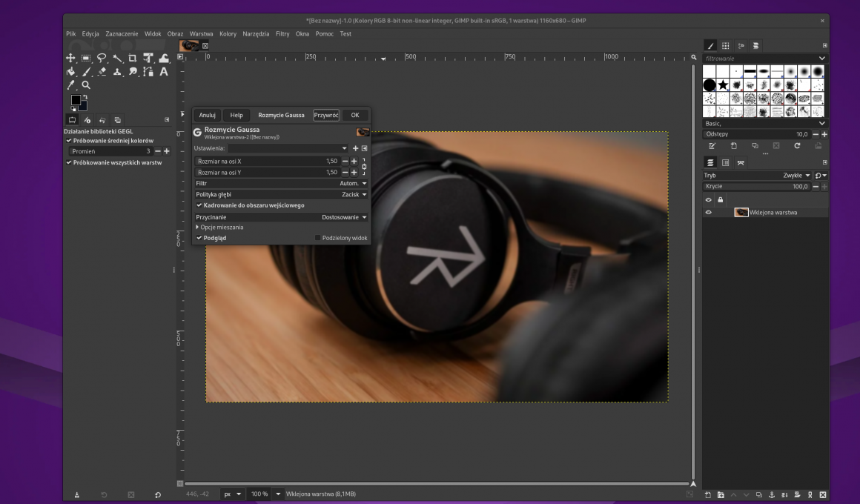Toggle the chain link between X and Y size
The height and width of the screenshot is (504, 860).
[364, 167]
